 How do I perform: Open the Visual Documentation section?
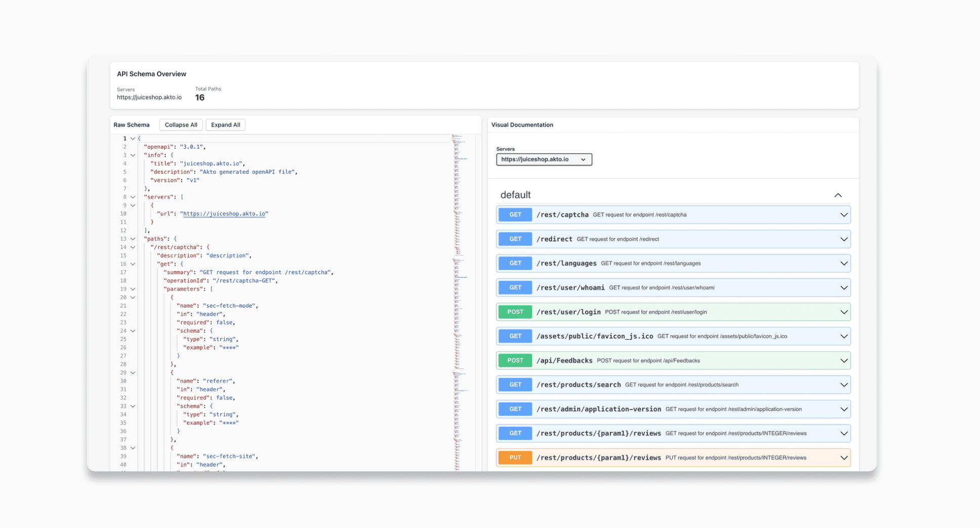[x=522, y=124]
